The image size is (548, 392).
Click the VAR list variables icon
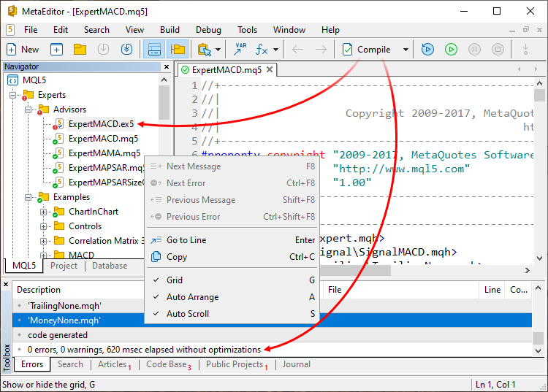click(240, 50)
